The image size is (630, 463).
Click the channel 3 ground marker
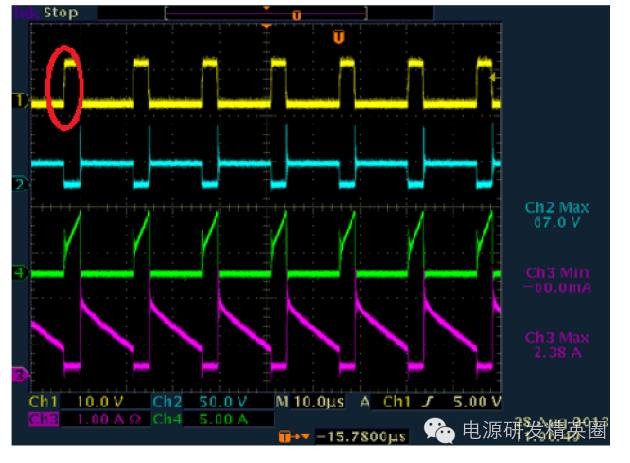coord(17,375)
